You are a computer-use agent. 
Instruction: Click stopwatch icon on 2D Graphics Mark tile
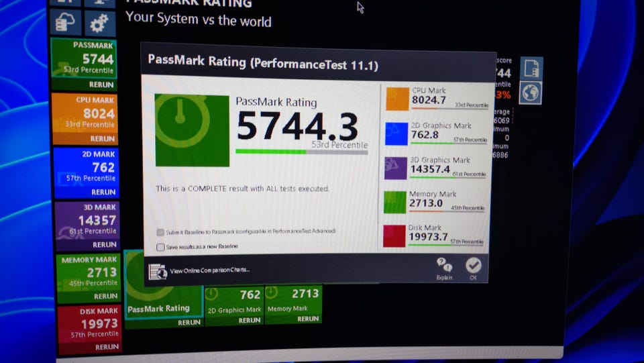211,294
